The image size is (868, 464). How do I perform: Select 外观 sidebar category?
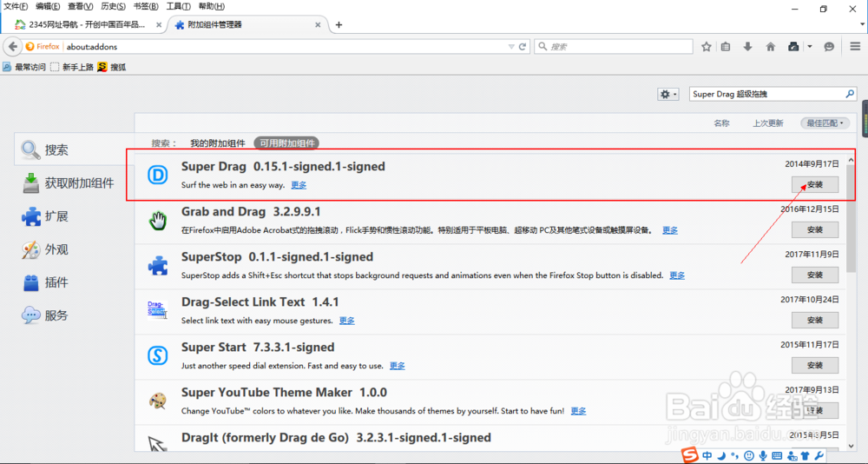pos(74,249)
